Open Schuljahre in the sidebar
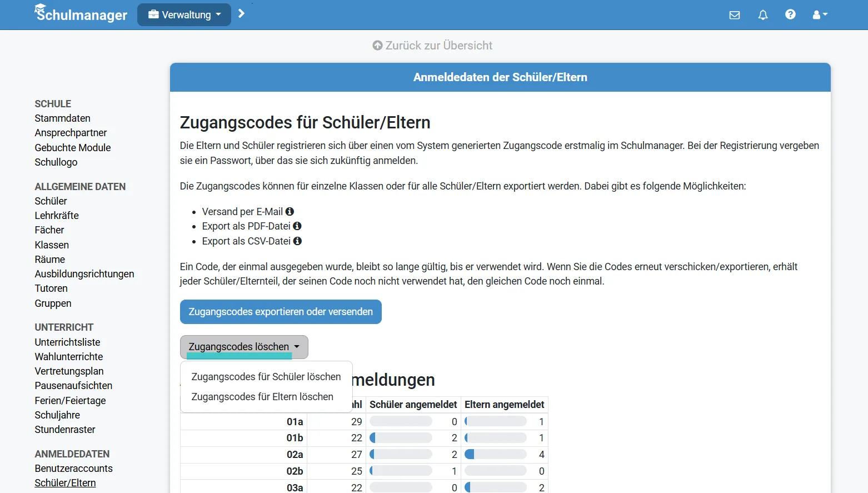Viewport: 868px width, 493px height. click(57, 415)
